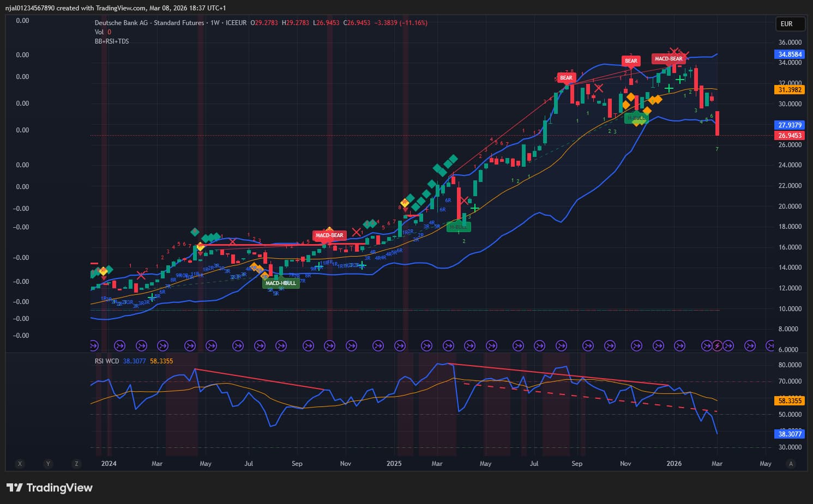This screenshot has width=813, height=504.
Task: Click the MACD-HBULL signal label
Action: (x=281, y=283)
